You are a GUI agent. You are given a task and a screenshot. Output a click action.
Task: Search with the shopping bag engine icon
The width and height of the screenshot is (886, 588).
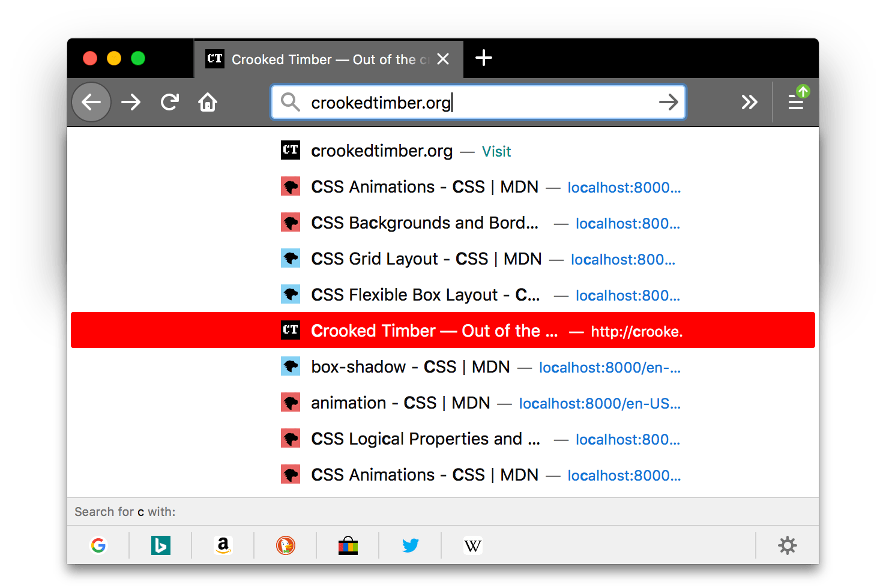click(348, 545)
